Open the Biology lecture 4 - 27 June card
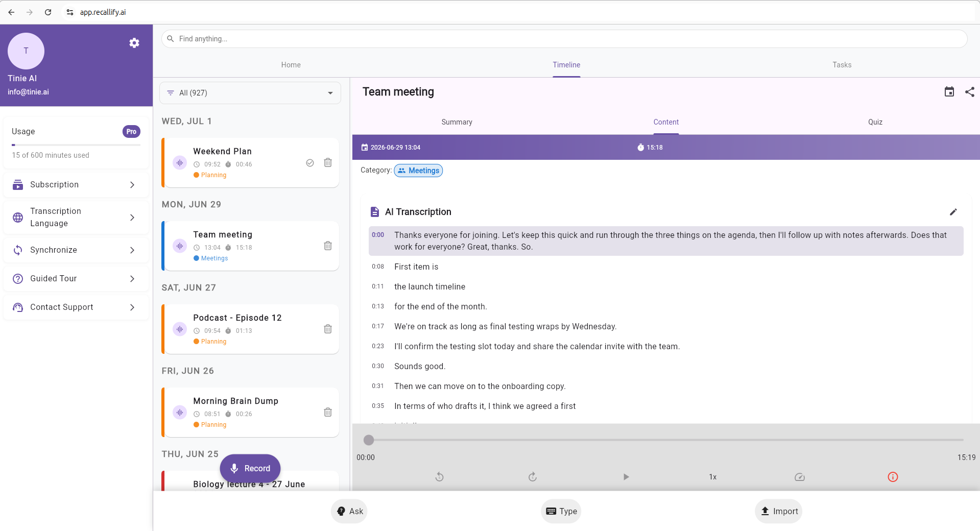 250,481
